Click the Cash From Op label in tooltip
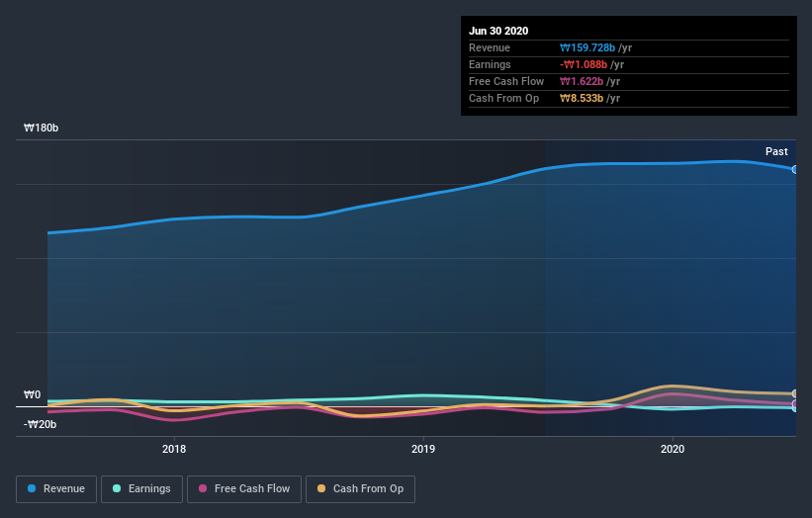This screenshot has height=518, width=812. [x=503, y=98]
